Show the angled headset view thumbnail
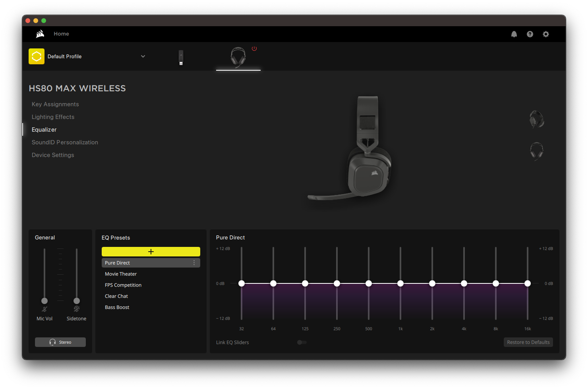The image size is (588, 389). 537,119
